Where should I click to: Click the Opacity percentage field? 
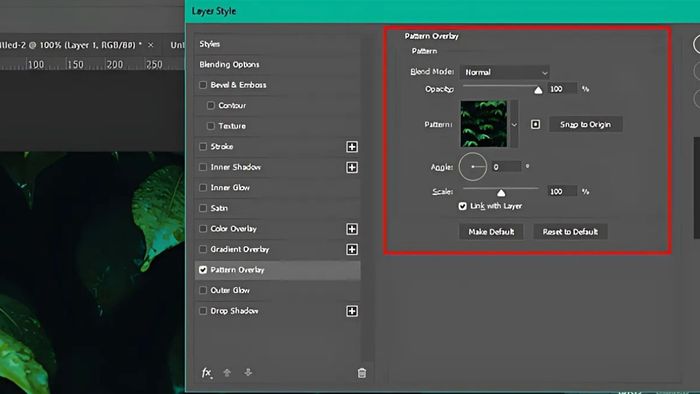pyautogui.click(x=562, y=89)
